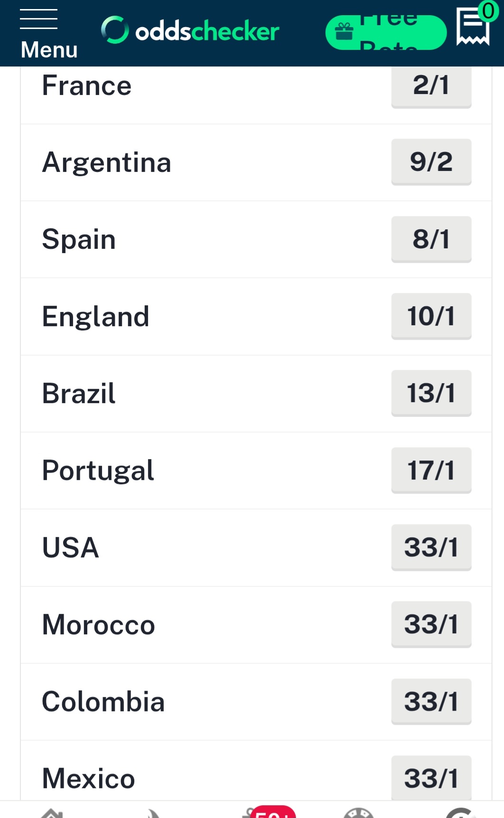Image resolution: width=504 pixels, height=818 pixels.
Task: Select Argentina odds 9/2
Action: 431,162
